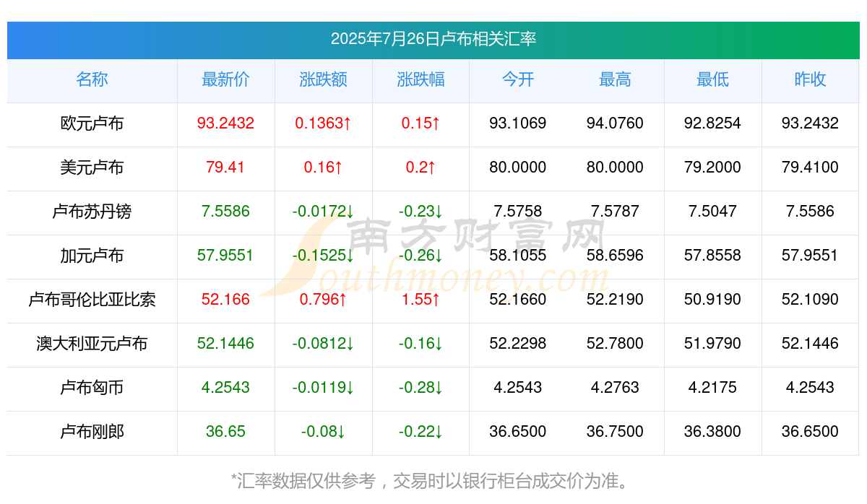Click opening price 58.1055
This screenshot has height=504, width=867.
(518, 256)
